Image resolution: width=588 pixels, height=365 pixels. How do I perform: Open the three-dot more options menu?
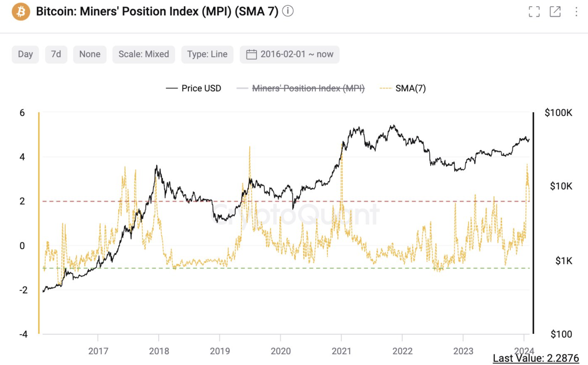[x=576, y=12]
